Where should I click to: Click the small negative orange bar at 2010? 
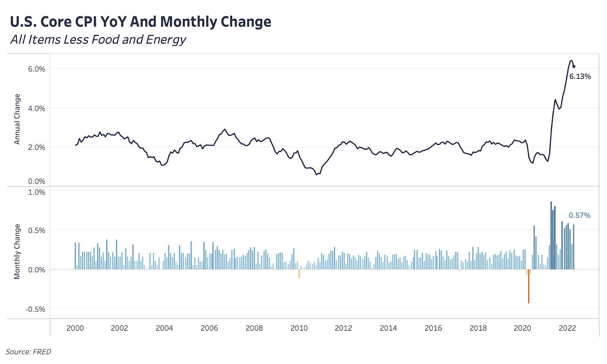coord(299,273)
